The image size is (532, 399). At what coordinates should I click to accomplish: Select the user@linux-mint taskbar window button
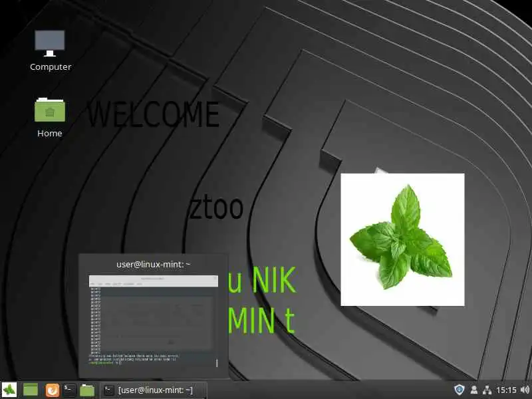tap(154, 390)
